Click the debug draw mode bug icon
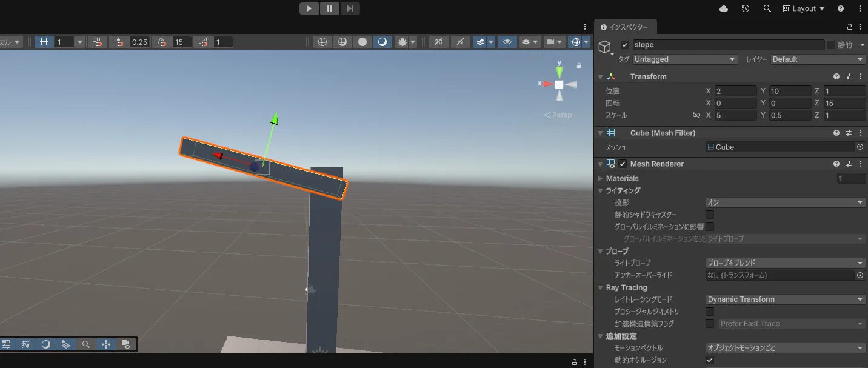The height and width of the screenshot is (368, 868). click(x=402, y=42)
